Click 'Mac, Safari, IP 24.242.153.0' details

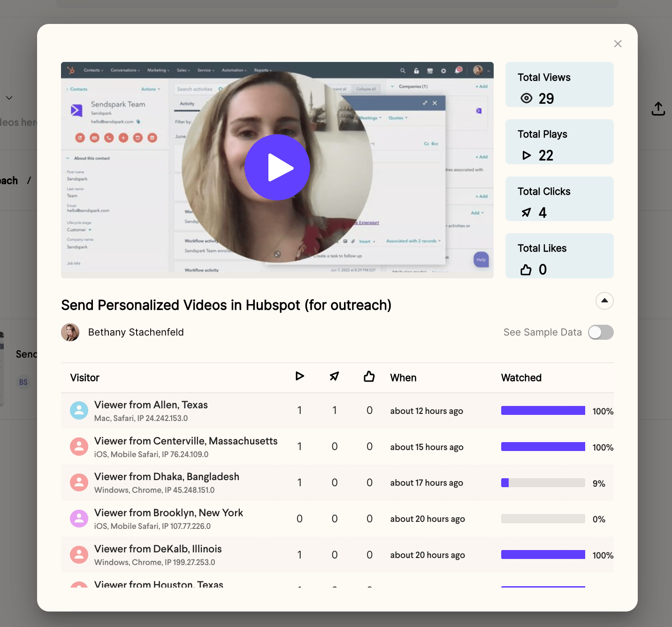(x=141, y=418)
